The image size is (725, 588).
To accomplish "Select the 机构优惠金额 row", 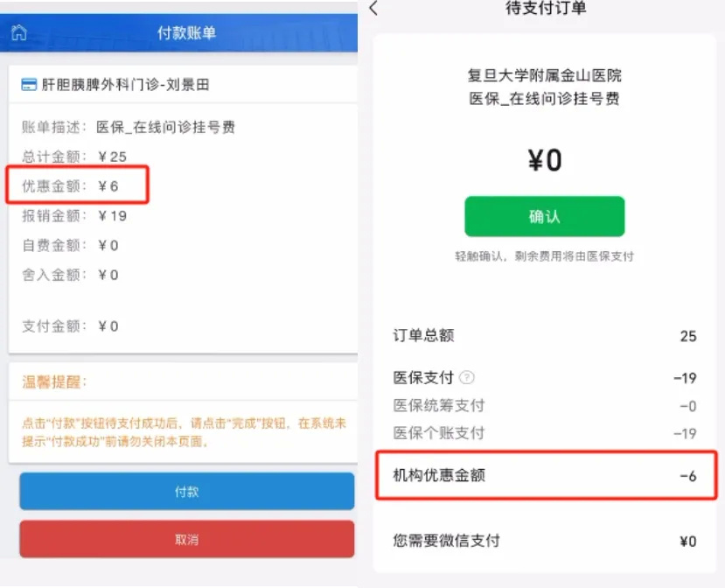I will (544, 475).
